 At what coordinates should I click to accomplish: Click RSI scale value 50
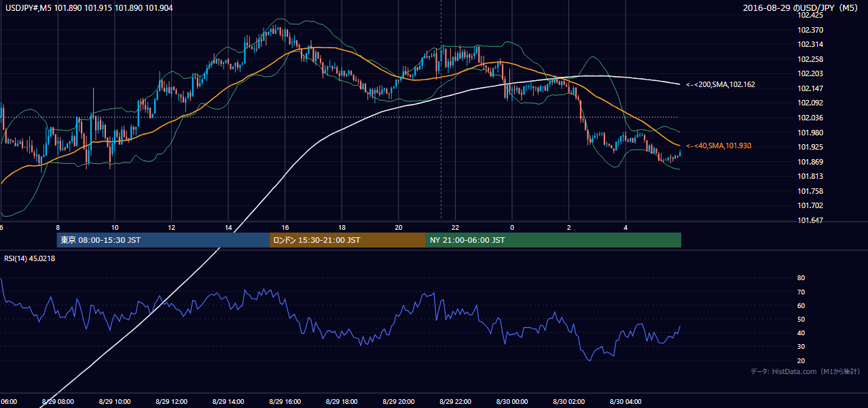pos(801,319)
